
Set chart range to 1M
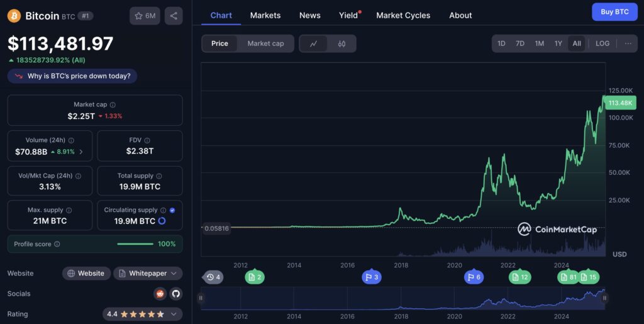click(x=539, y=43)
